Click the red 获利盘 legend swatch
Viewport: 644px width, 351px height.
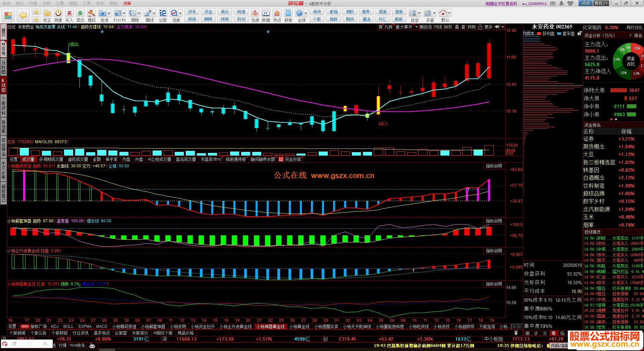[x=539, y=34]
